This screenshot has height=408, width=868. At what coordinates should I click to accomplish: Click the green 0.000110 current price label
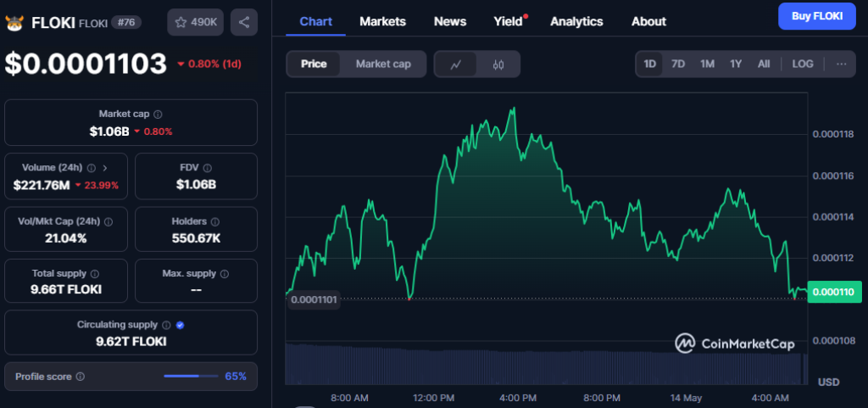[835, 292]
